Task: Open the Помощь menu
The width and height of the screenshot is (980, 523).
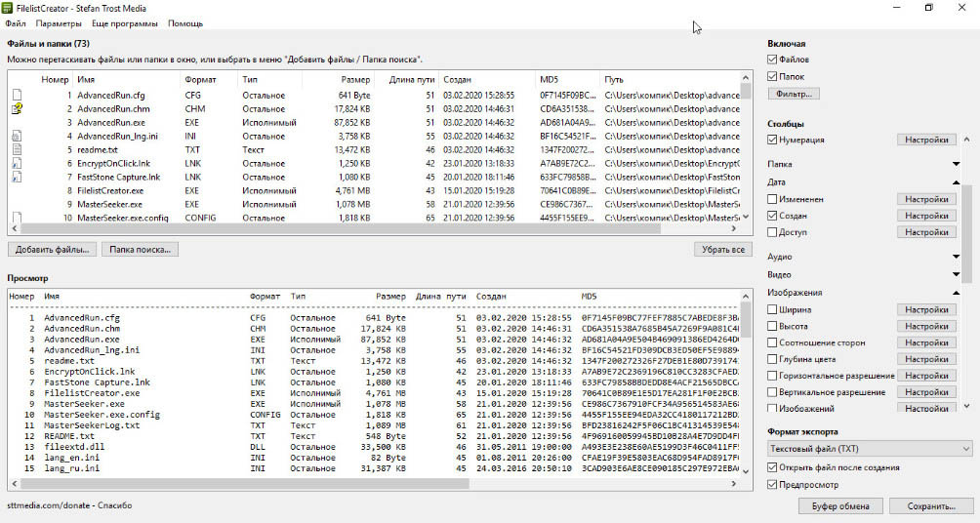Action: [x=185, y=23]
